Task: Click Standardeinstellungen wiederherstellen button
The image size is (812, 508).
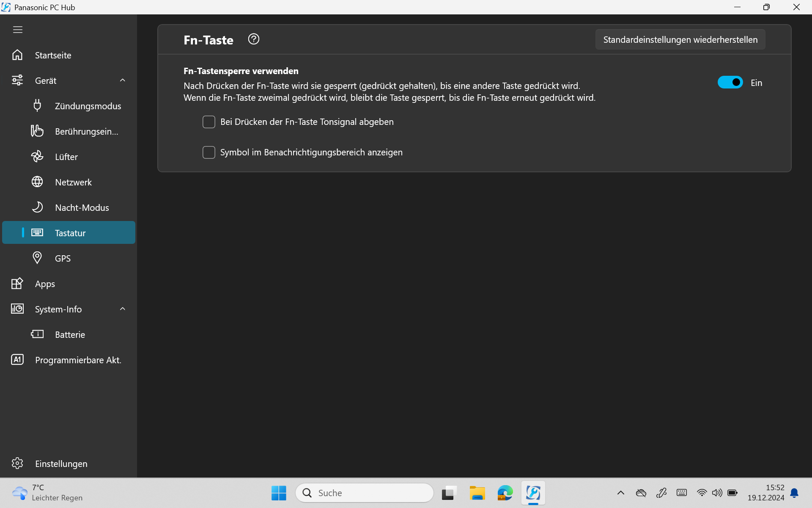Action: pos(680,40)
